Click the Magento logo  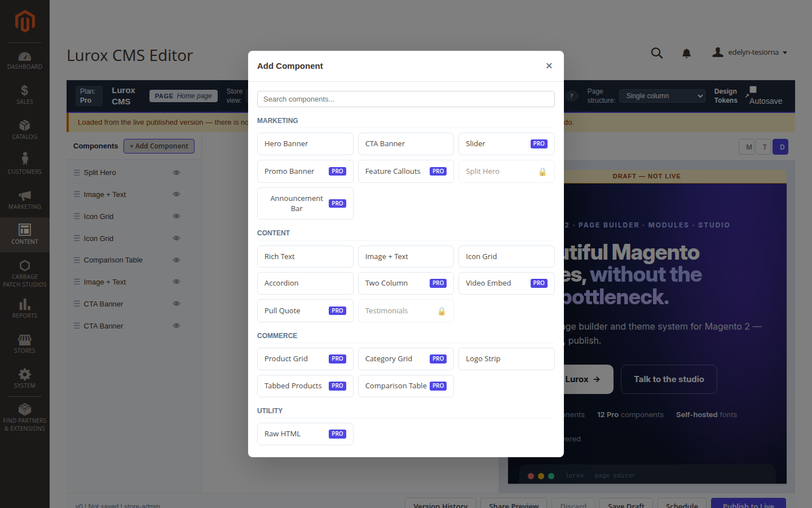[x=25, y=21]
